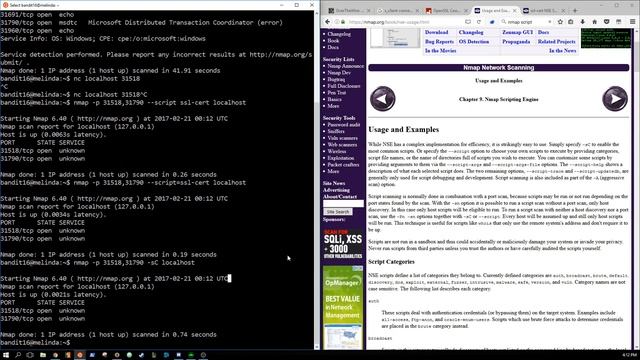
Task: Open Bugtraq in the sidebar
Action: pyautogui.click(x=336, y=80)
